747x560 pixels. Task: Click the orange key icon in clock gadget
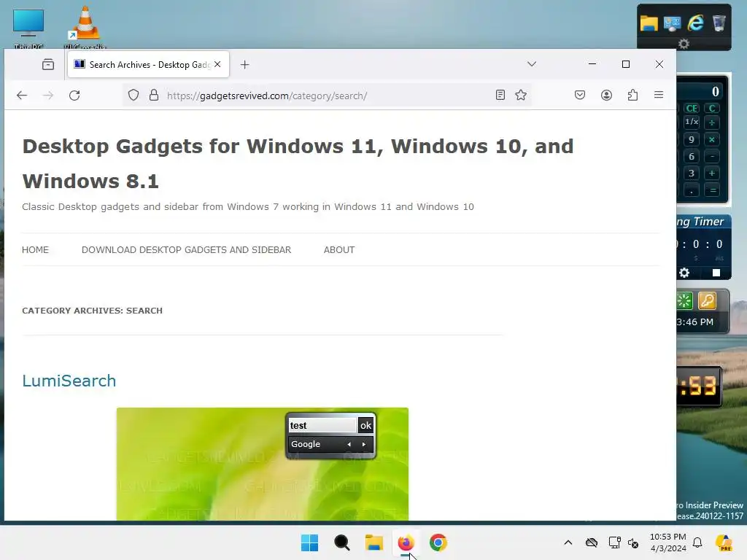click(x=707, y=300)
